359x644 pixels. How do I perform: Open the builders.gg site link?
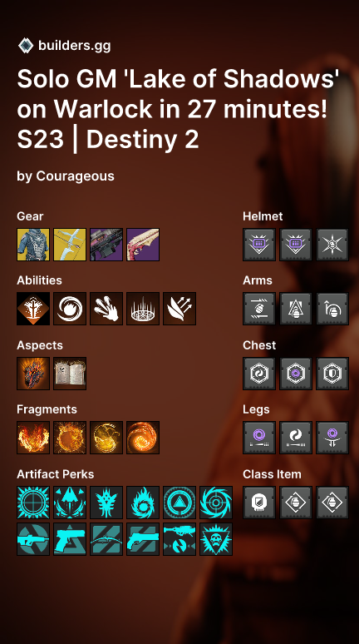(74, 46)
